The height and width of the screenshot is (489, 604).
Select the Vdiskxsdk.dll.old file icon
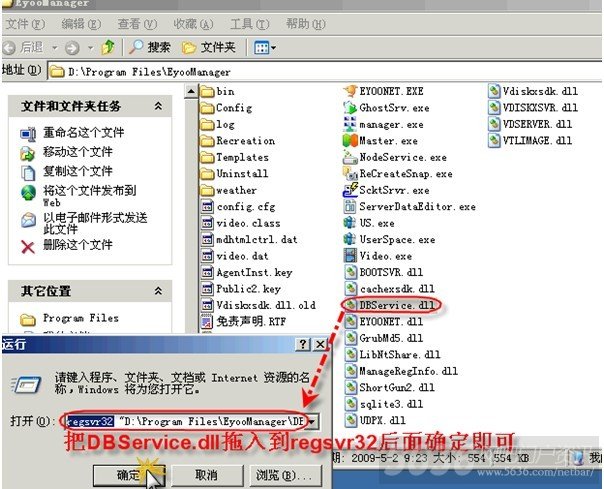pyautogui.click(x=207, y=306)
